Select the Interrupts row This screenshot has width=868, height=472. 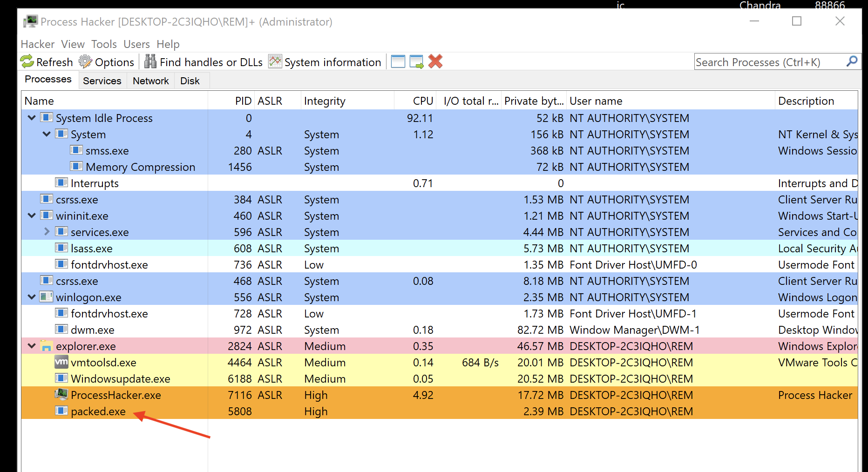click(x=439, y=183)
